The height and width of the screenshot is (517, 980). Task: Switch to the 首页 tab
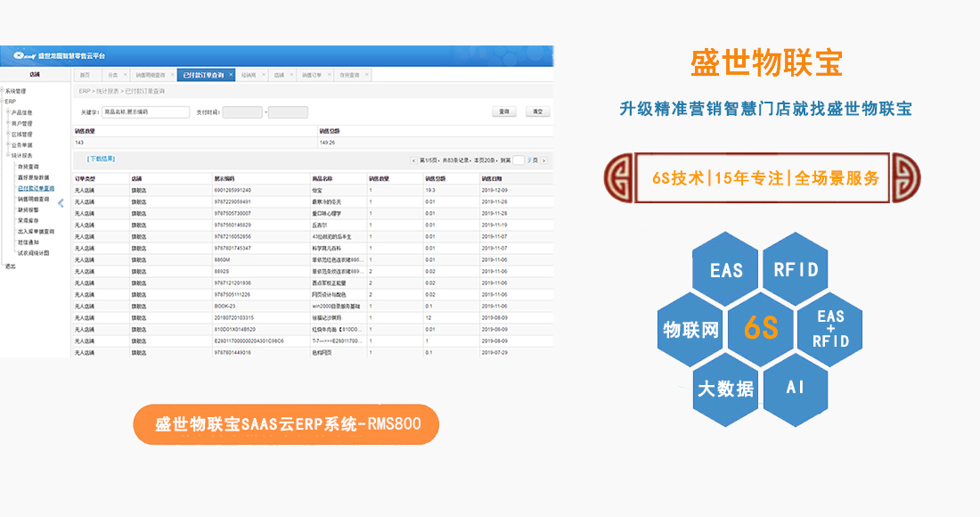click(x=85, y=75)
